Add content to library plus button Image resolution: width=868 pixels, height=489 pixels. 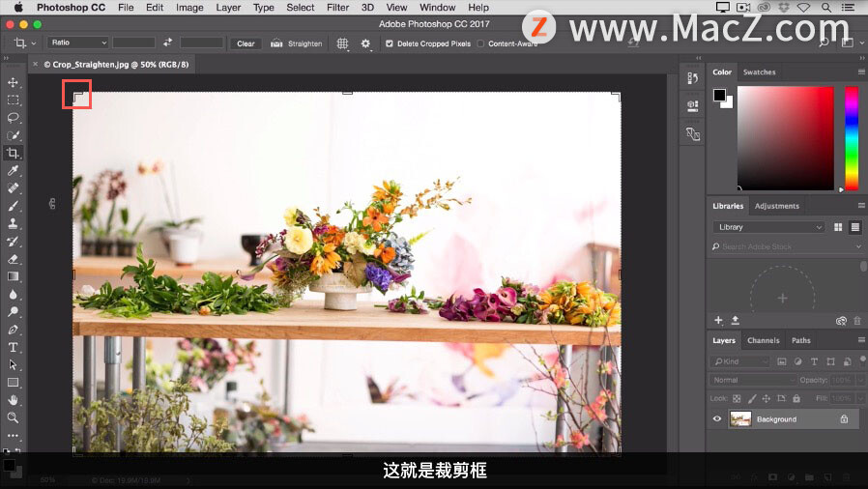718,320
